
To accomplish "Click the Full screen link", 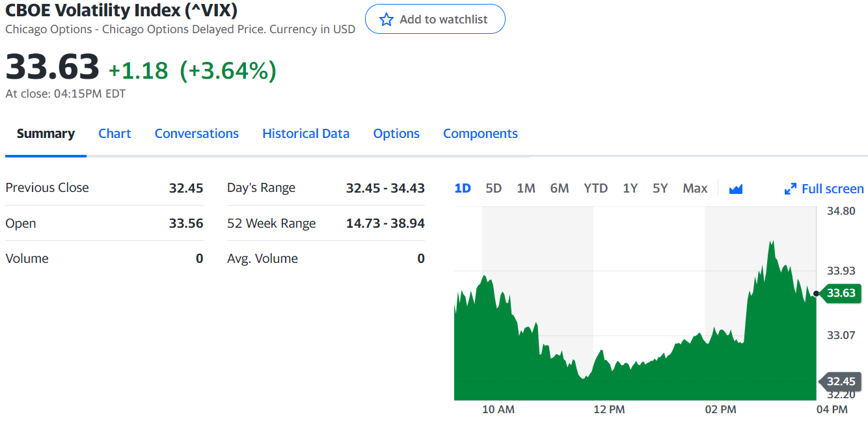I will tap(832, 189).
